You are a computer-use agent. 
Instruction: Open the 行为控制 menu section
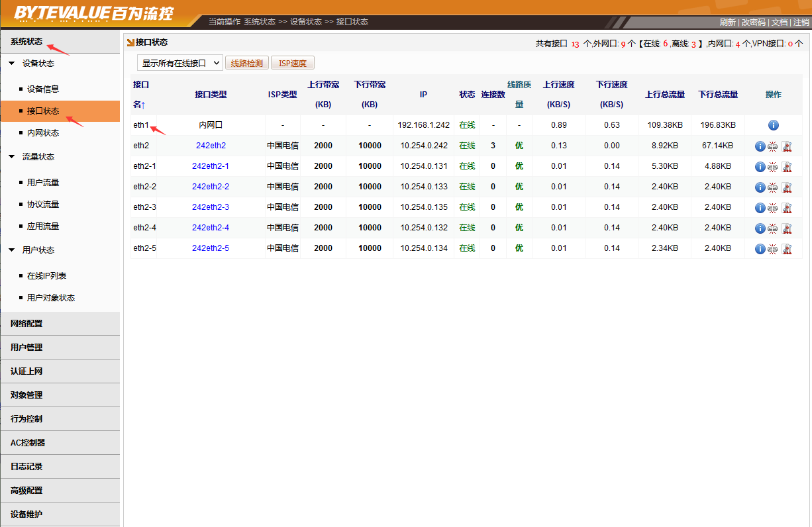click(26, 419)
